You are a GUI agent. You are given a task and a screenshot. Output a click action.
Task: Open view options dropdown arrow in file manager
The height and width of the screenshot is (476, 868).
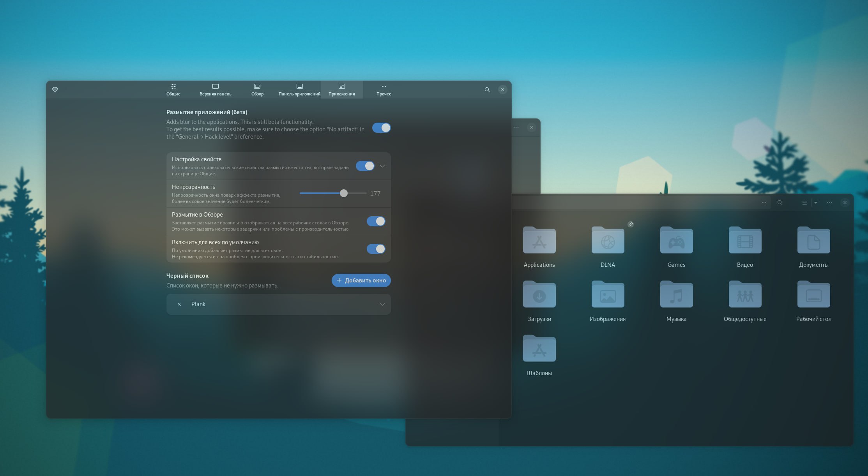[816, 203]
